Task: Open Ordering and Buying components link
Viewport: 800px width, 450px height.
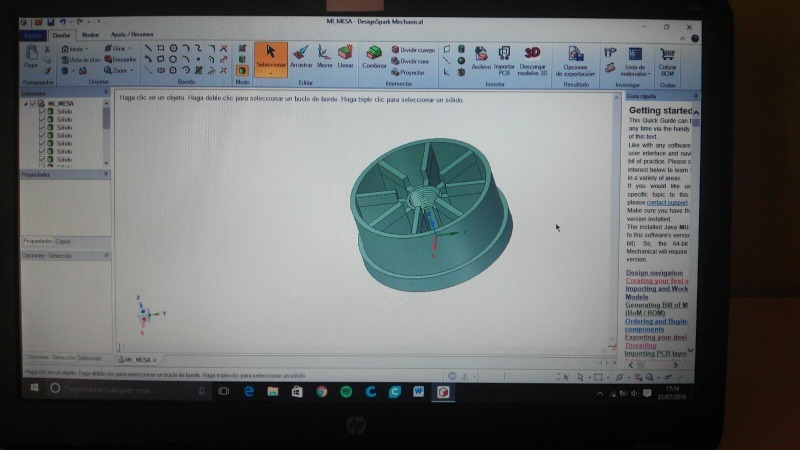Action: [656, 326]
